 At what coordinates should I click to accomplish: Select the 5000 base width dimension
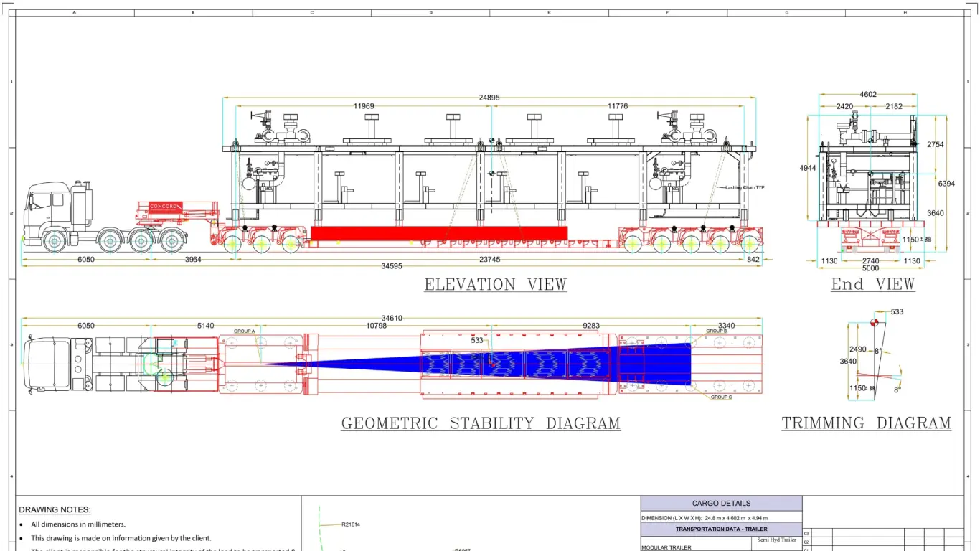(870, 268)
